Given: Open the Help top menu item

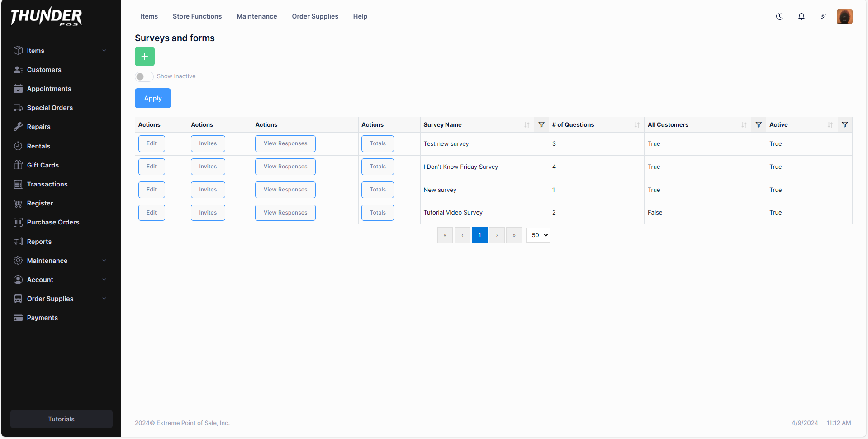Looking at the screenshot, I should point(360,16).
